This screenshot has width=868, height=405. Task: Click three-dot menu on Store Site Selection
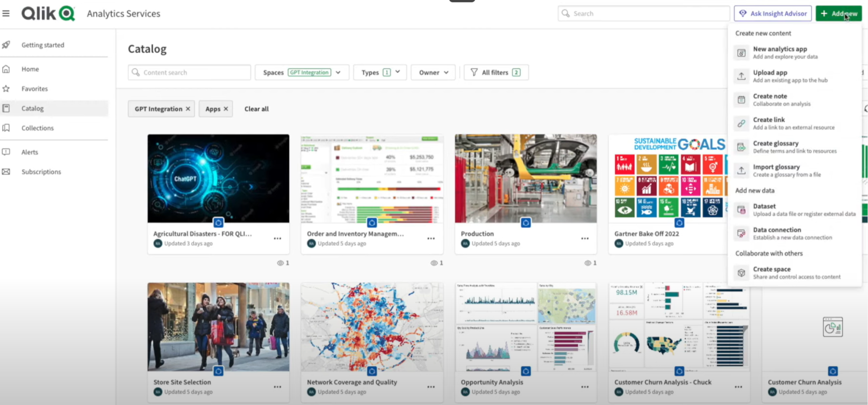point(277,387)
